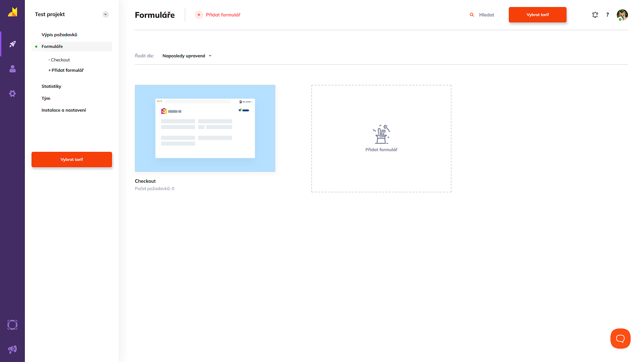Open the chat widget bubble

[x=620, y=339]
